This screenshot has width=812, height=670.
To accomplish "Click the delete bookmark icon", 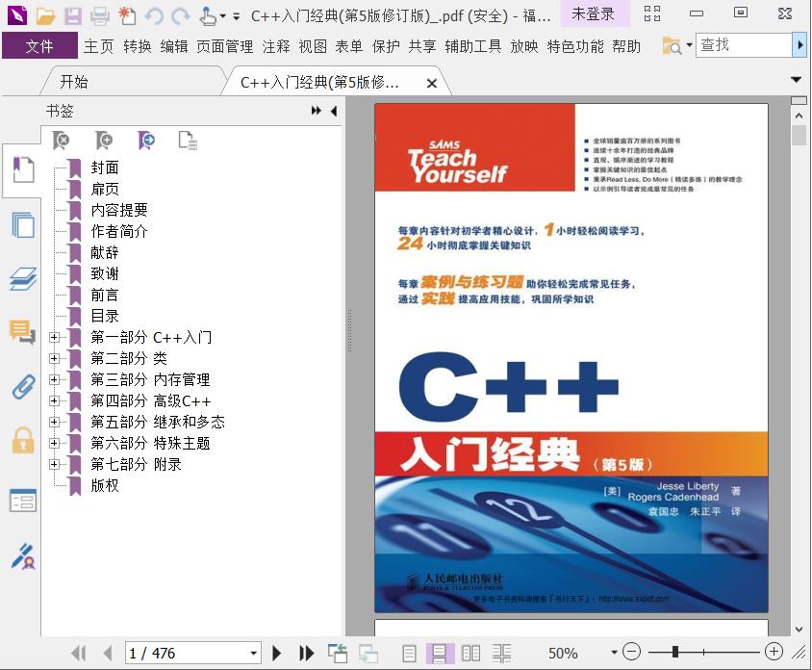I will (x=62, y=140).
